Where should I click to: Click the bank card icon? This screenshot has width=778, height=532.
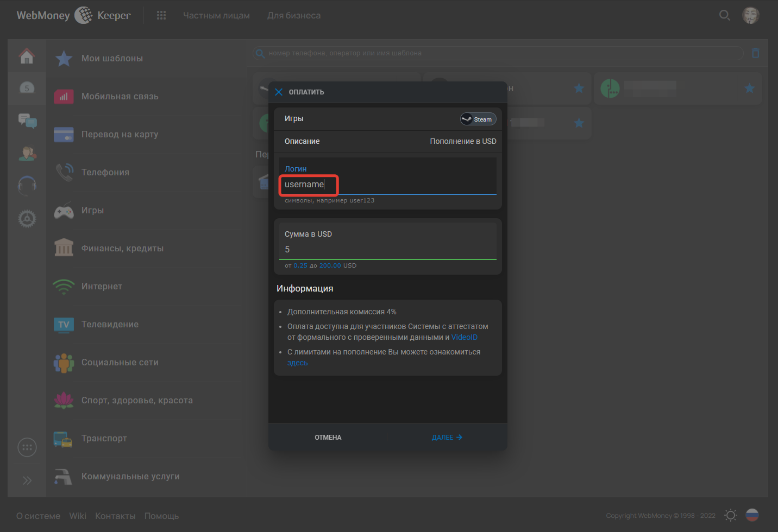[64, 135]
